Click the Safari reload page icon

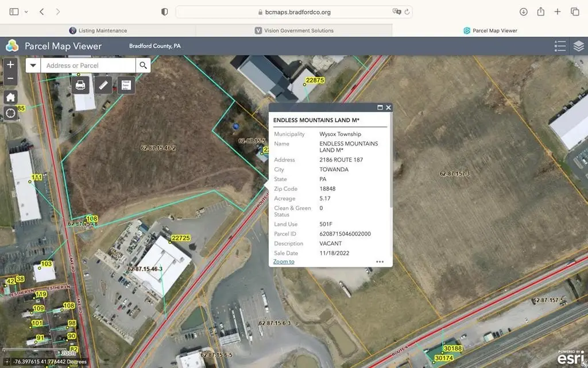point(407,11)
